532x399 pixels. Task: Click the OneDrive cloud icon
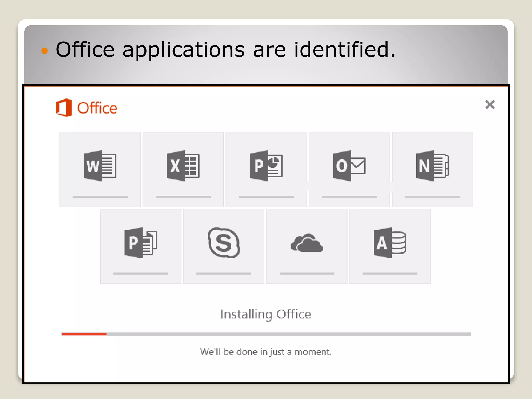pos(307,243)
